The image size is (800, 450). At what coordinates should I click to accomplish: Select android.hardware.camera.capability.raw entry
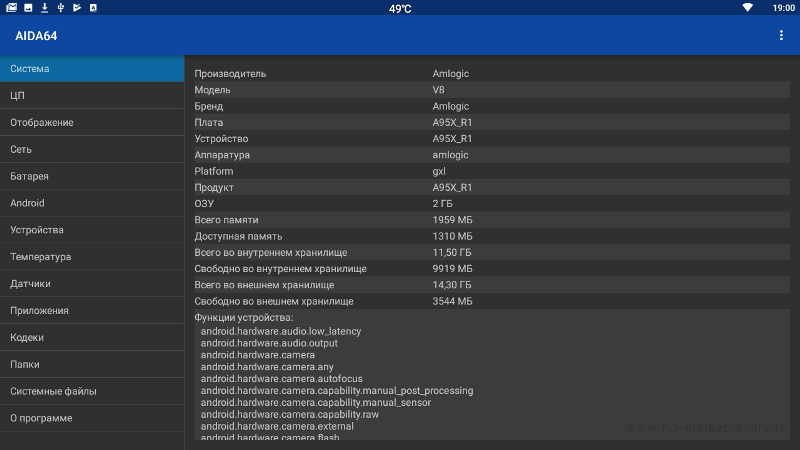pos(290,414)
